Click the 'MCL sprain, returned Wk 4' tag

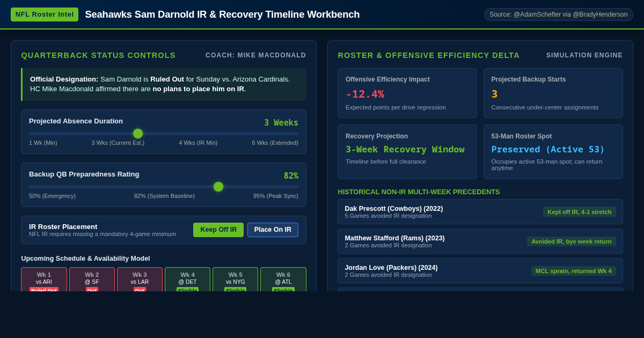point(574,271)
